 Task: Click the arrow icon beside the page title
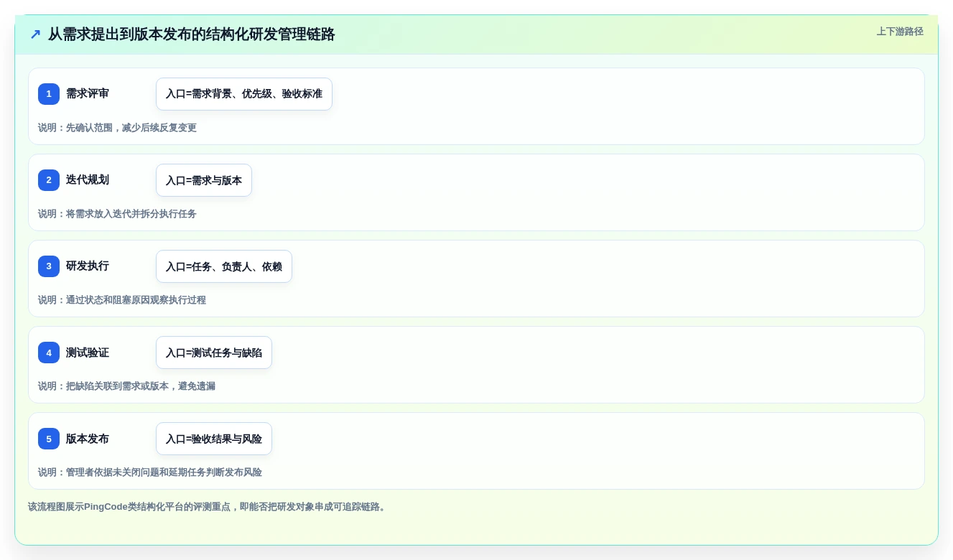click(x=35, y=34)
